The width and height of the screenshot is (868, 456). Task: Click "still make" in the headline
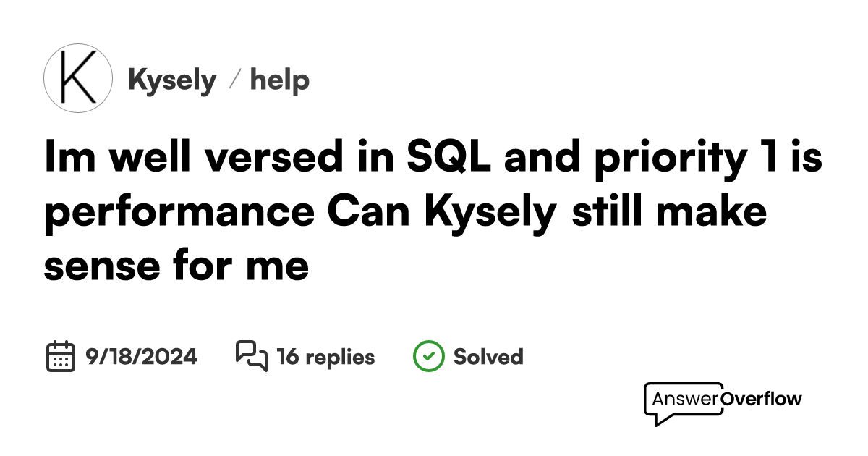[669, 214]
